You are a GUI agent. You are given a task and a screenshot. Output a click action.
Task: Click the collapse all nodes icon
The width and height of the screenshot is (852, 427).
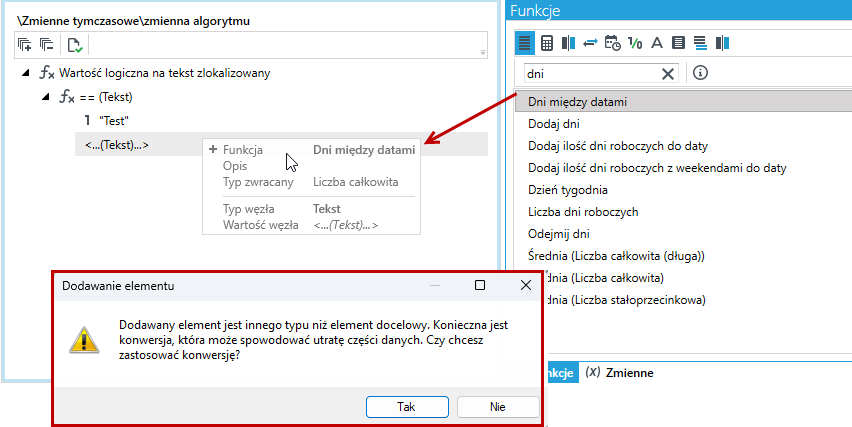[x=47, y=45]
